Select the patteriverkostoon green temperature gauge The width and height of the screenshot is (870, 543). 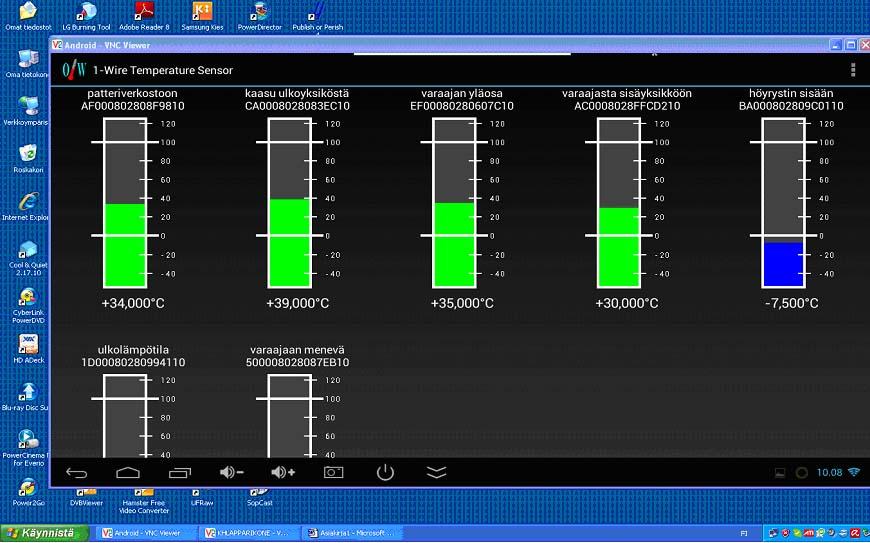125,201
